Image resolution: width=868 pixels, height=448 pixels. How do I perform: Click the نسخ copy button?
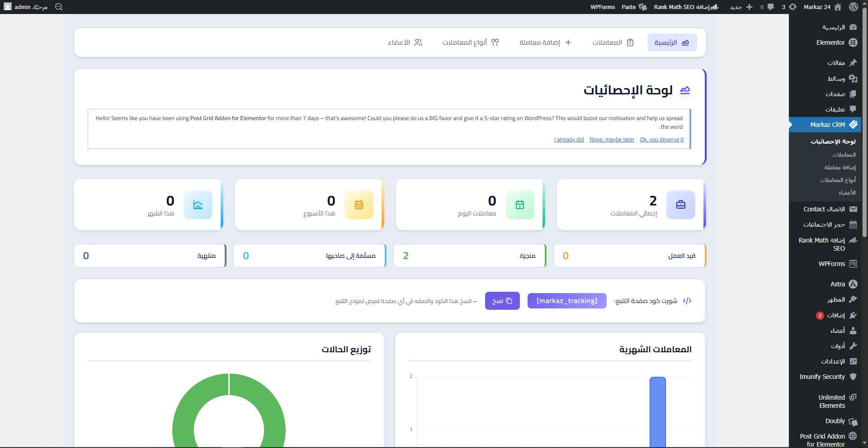tap(502, 301)
